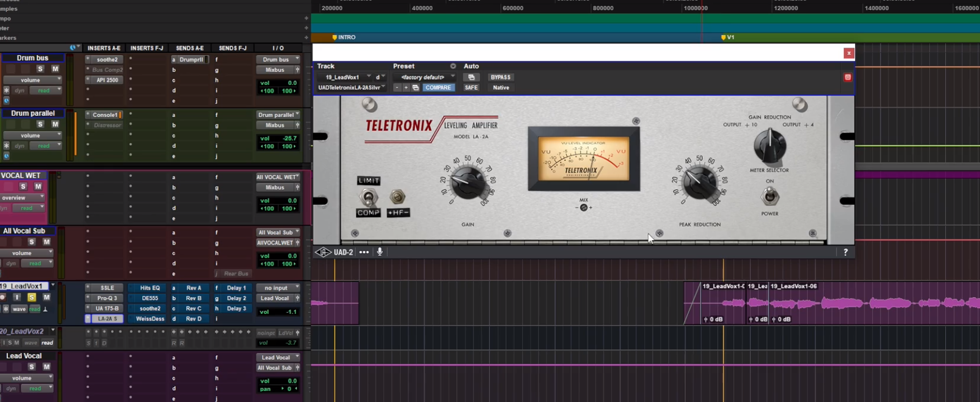Click the red target button in plugin header
Screen dimensions: 980x402
[848, 77]
